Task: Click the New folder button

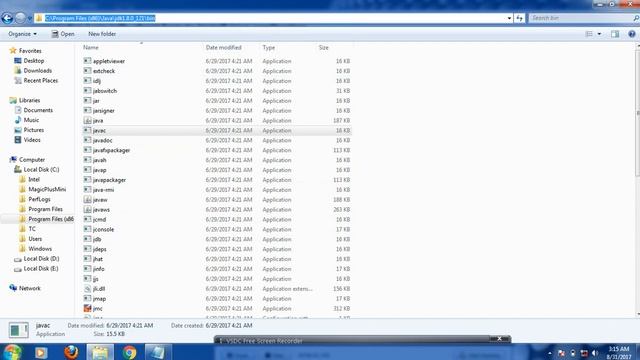Action: pos(102,34)
